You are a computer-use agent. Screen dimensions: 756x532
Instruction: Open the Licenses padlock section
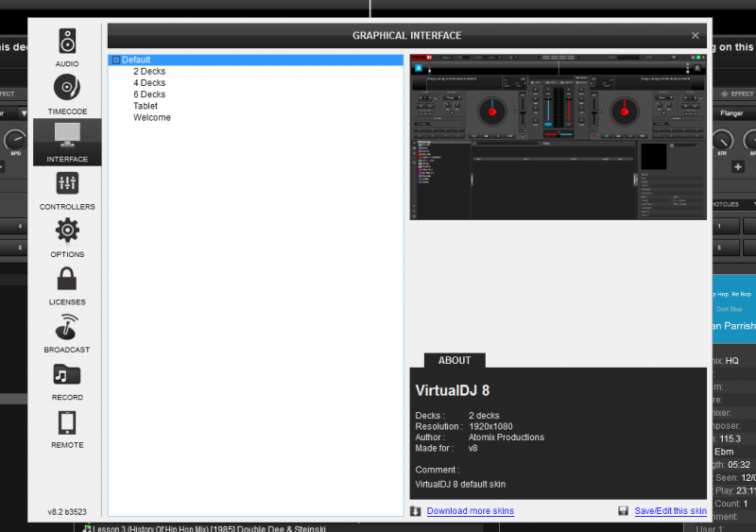click(x=67, y=285)
